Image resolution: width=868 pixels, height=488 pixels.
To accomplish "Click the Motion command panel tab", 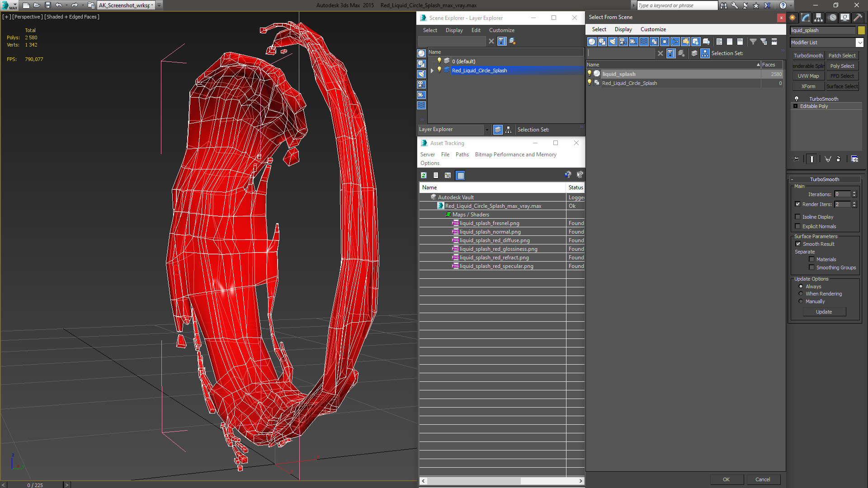I will (x=832, y=18).
